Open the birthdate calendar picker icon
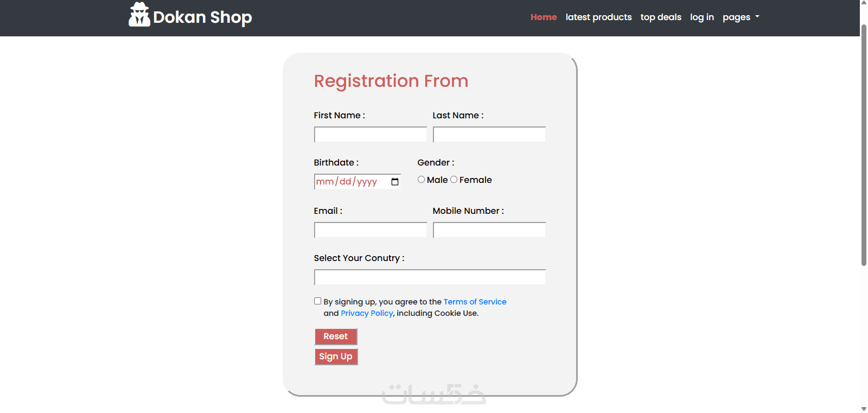 pos(395,182)
